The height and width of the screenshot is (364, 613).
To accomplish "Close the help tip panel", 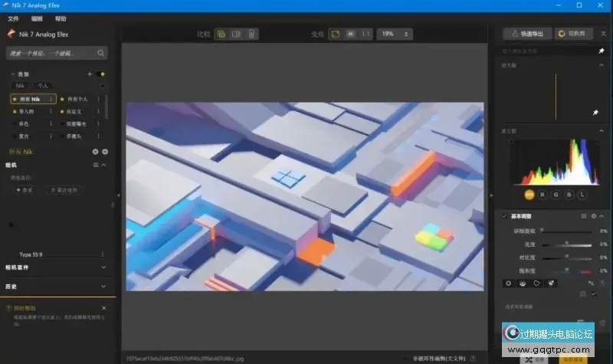I will (104, 308).
